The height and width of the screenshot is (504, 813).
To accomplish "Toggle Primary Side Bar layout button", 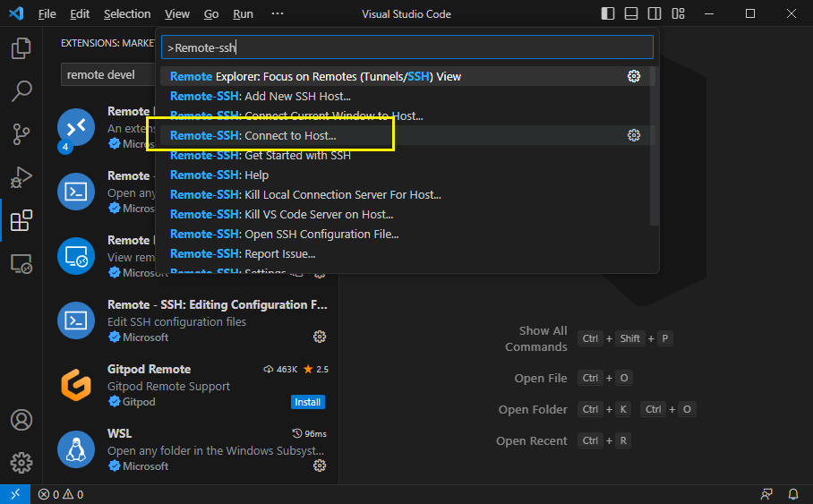I will click(608, 14).
